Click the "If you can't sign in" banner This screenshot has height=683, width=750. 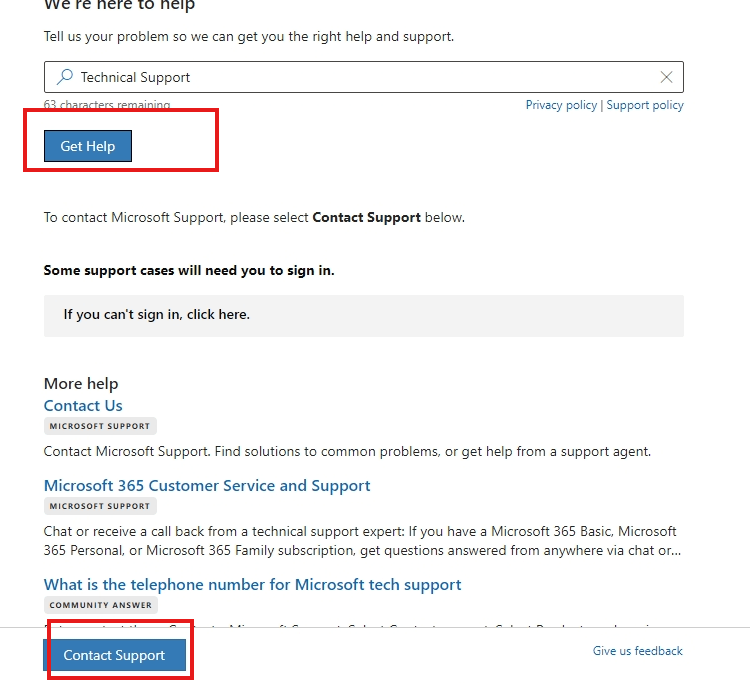pyautogui.click(x=364, y=316)
